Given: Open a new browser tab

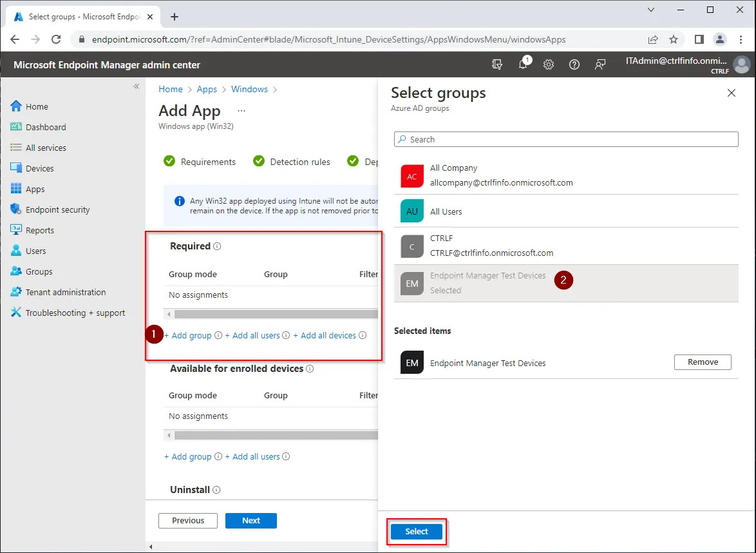Looking at the screenshot, I should point(175,17).
